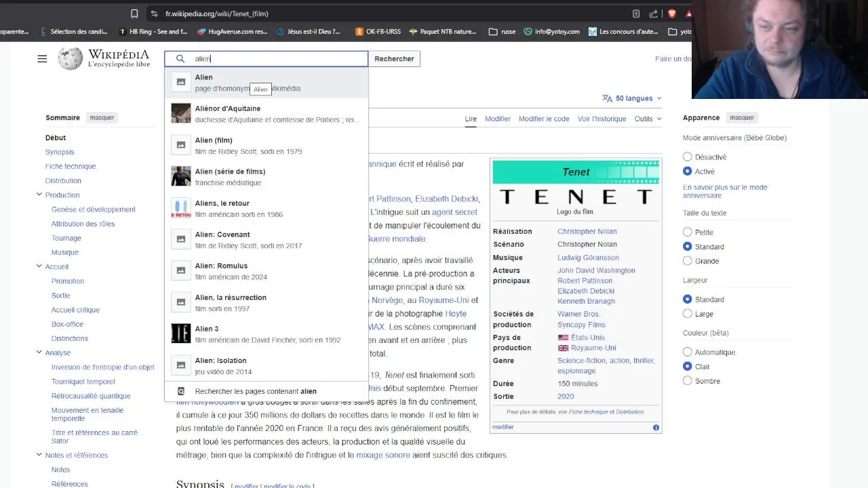Image resolution: width=868 pixels, height=488 pixels.
Task: Select Aliénor d'Aquitaine suggestion thumbnail
Action: (x=181, y=113)
